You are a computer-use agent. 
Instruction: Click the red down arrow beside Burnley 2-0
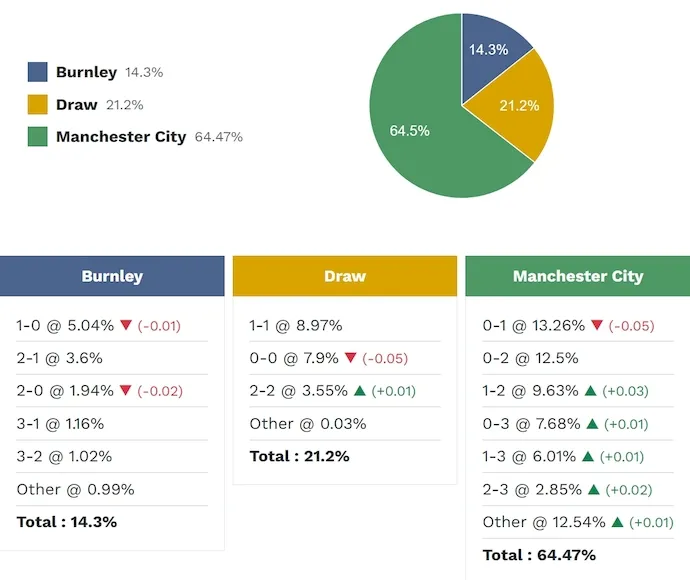(x=126, y=391)
